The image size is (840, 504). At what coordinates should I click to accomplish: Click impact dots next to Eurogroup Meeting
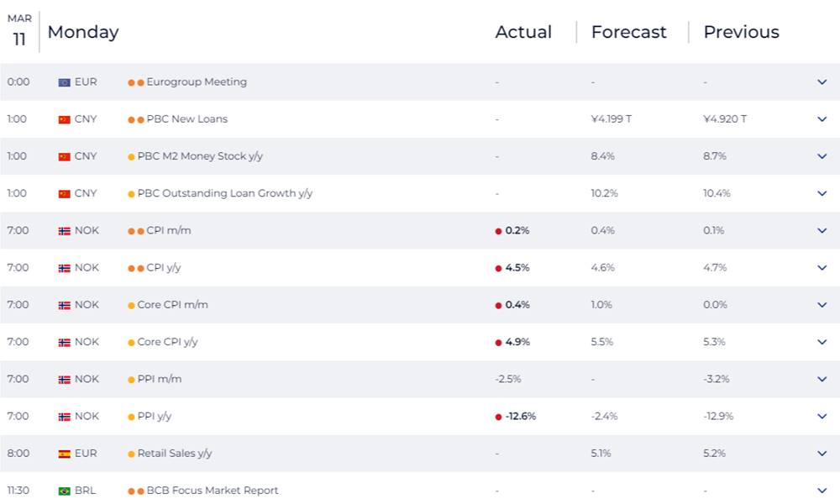click(136, 82)
